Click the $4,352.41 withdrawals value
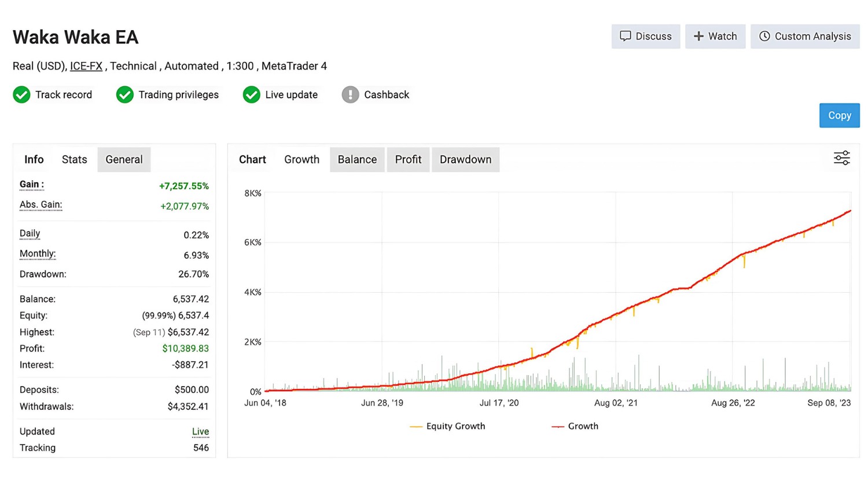Image resolution: width=868 pixels, height=485 pixels. [188, 406]
